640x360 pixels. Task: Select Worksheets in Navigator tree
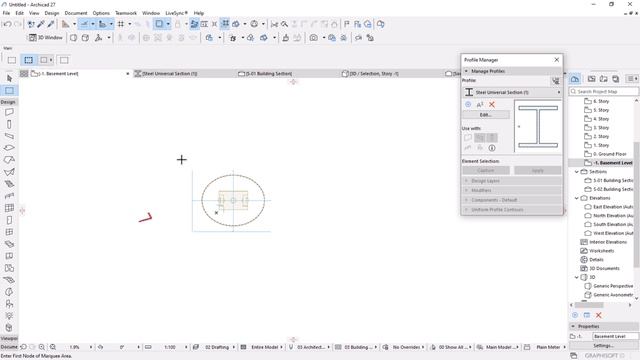tap(598, 251)
